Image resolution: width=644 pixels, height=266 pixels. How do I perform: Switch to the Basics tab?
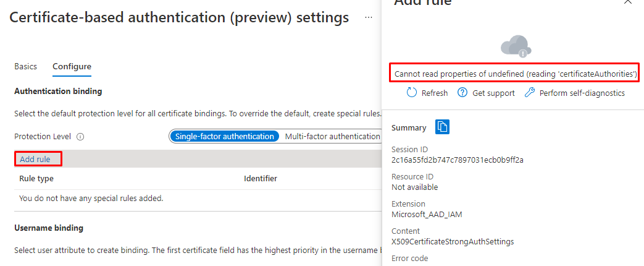click(x=25, y=66)
